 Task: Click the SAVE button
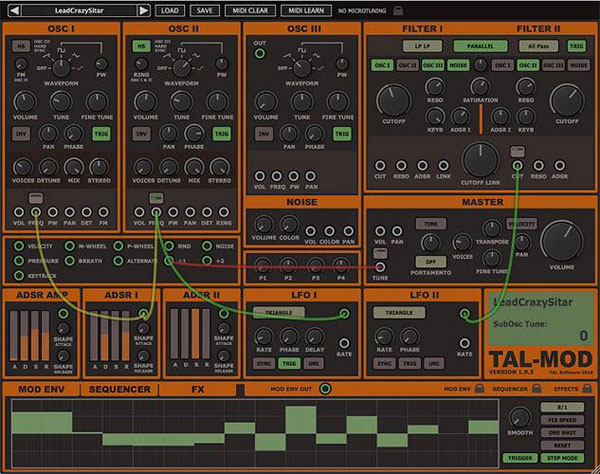pos(205,10)
